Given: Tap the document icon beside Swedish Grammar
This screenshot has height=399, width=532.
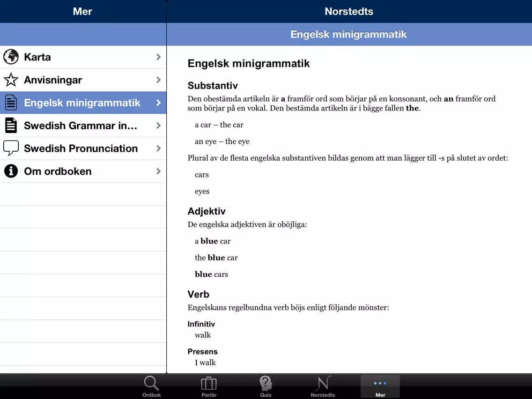Looking at the screenshot, I should coord(11,125).
